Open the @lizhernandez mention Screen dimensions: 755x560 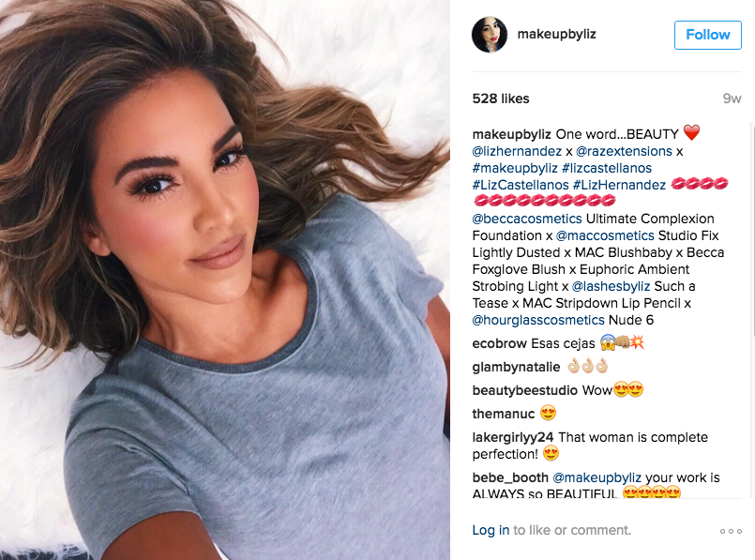(517, 151)
